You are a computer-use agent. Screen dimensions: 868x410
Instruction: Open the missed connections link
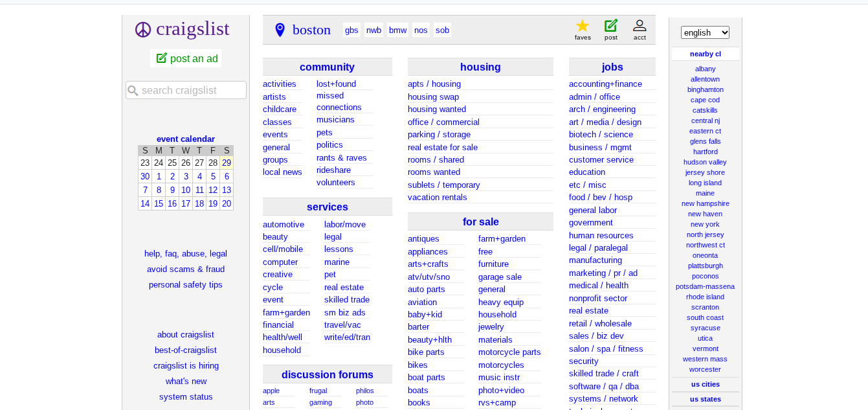click(x=339, y=102)
